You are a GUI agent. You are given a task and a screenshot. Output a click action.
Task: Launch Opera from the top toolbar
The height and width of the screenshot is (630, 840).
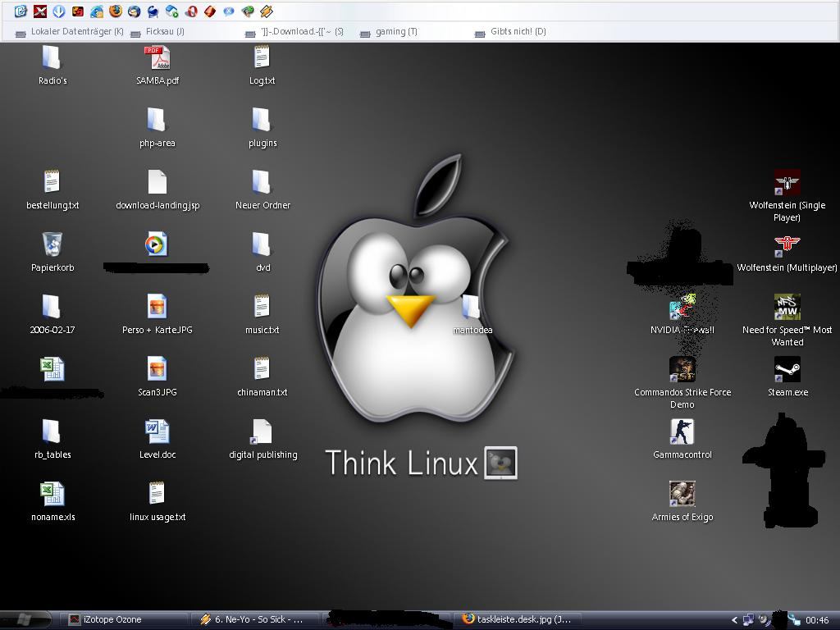(x=191, y=11)
